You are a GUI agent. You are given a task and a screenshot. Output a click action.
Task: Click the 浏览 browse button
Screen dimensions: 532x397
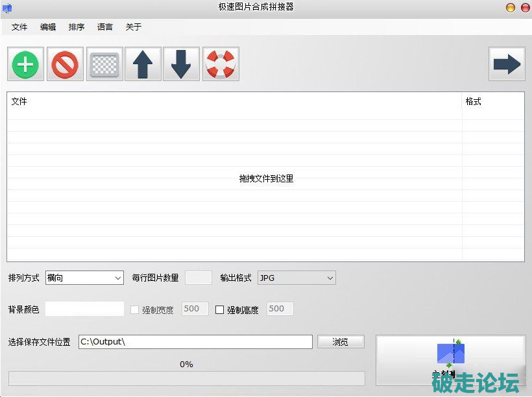click(x=341, y=342)
